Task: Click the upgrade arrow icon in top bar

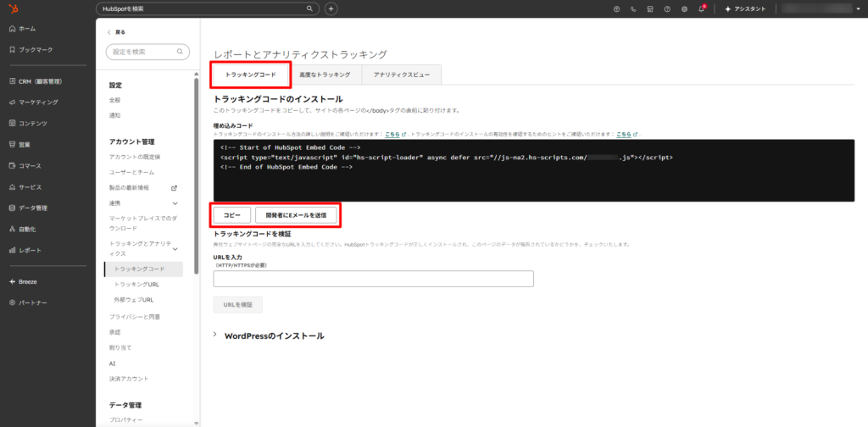Action: (x=617, y=8)
